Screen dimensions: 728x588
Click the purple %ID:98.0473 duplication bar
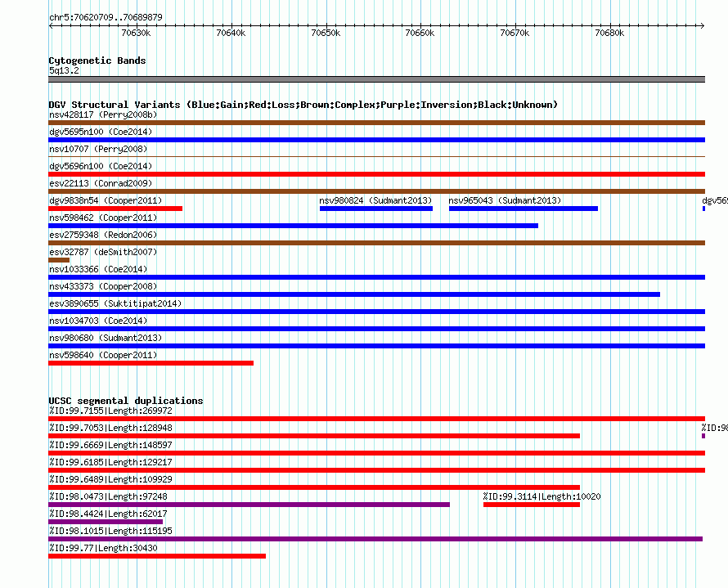249,505
